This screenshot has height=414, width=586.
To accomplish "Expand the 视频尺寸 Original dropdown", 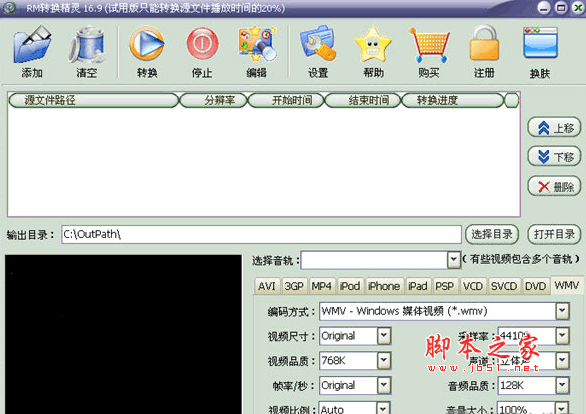I will [384, 336].
